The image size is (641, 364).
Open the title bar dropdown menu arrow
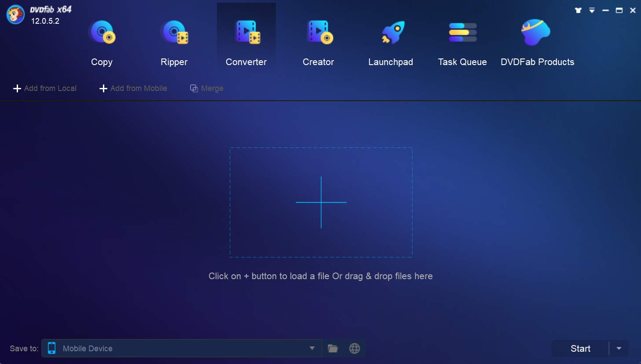(592, 10)
